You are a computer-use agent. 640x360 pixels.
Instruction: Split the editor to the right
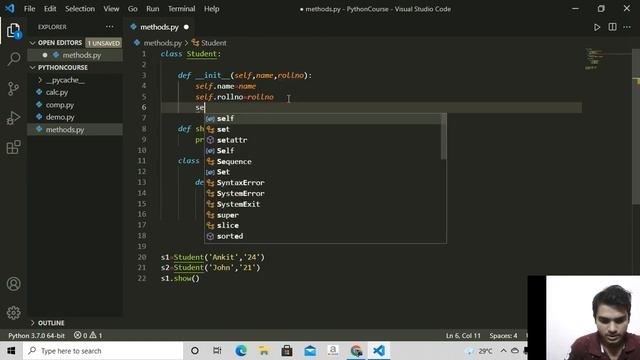pyautogui.click(x=612, y=27)
